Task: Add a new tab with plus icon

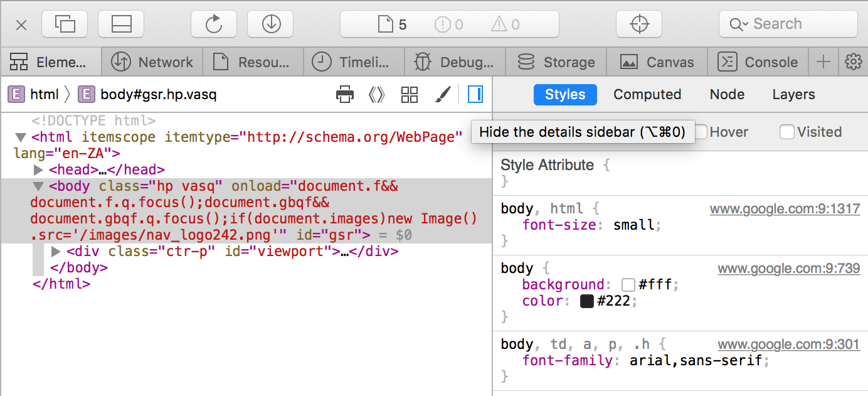Action: tap(823, 62)
